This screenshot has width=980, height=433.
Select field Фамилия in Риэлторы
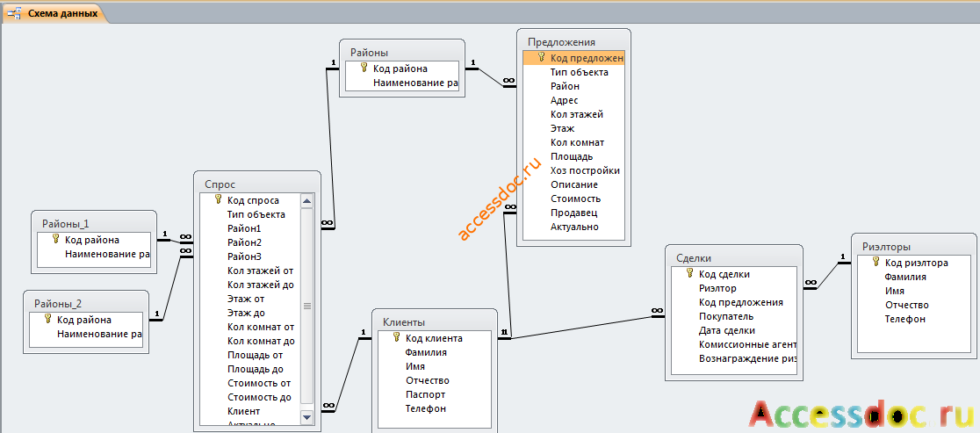[x=905, y=277]
